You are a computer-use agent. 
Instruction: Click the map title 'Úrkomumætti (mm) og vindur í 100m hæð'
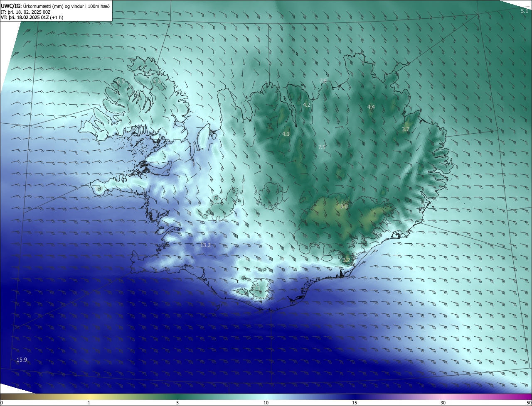tap(66, 6)
